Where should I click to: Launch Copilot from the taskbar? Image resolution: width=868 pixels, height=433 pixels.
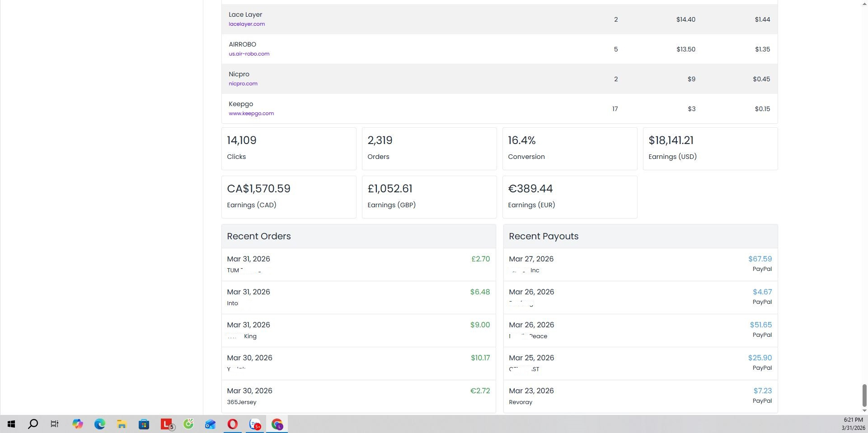click(x=77, y=424)
